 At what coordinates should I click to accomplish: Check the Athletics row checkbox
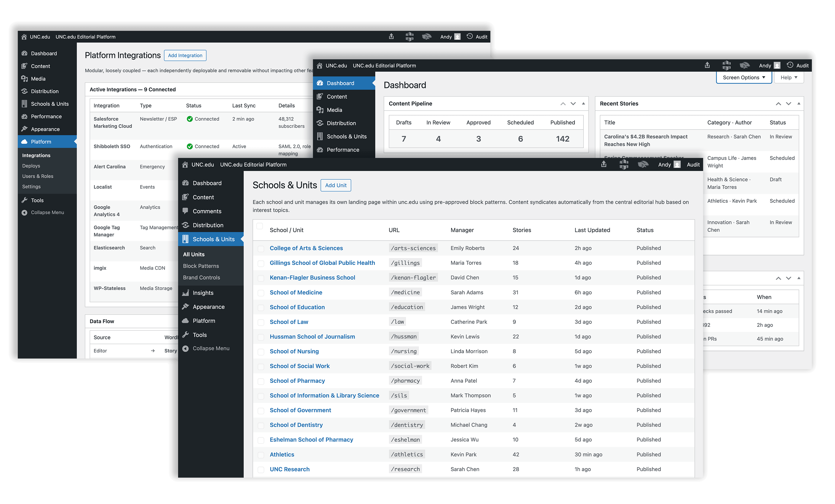pos(260,455)
